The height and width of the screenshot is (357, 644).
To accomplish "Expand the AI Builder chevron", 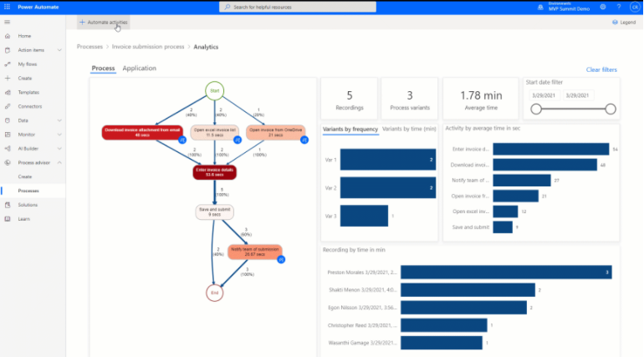I will pos(59,149).
